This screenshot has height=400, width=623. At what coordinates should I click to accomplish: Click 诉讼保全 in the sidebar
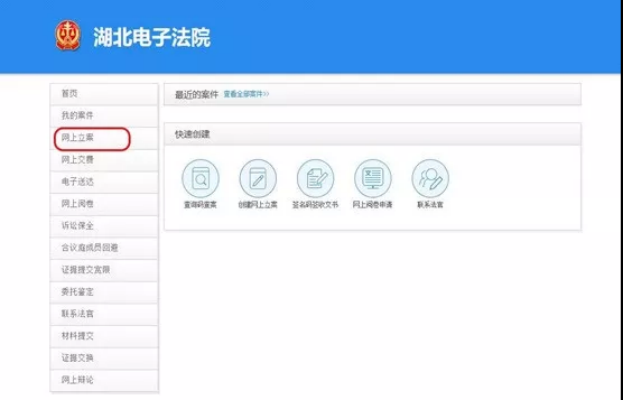pyautogui.click(x=104, y=226)
